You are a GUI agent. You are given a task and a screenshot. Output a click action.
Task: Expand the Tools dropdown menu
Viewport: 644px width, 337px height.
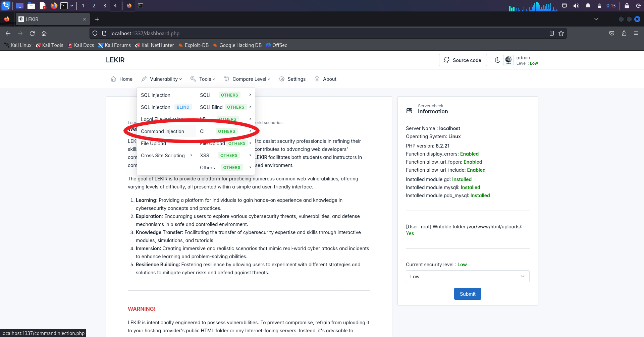click(203, 79)
